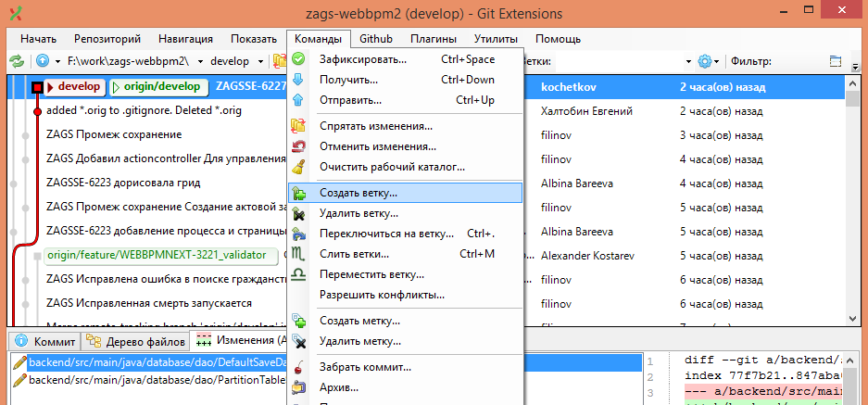Click the window icon right of Фильтр
The width and height of the screenshot is (868, 405).
[835, 61]
